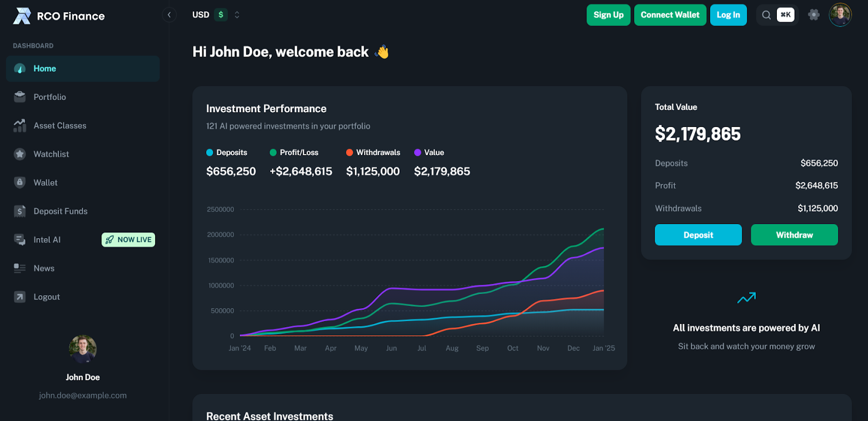The width and height of the screenshot is (868, 421).
Task: Collapse the sidebar with chevron button
Action: pos(169,15)
